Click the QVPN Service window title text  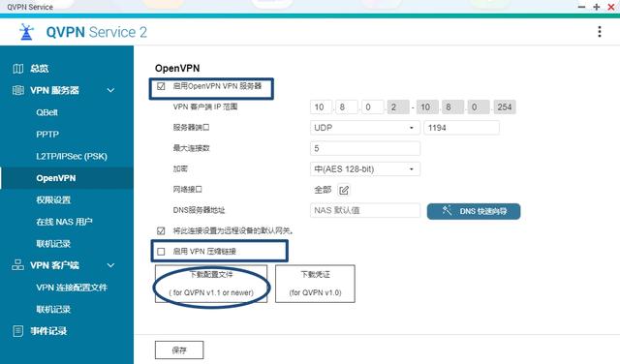pyautogui.click(x=30, y=7)
